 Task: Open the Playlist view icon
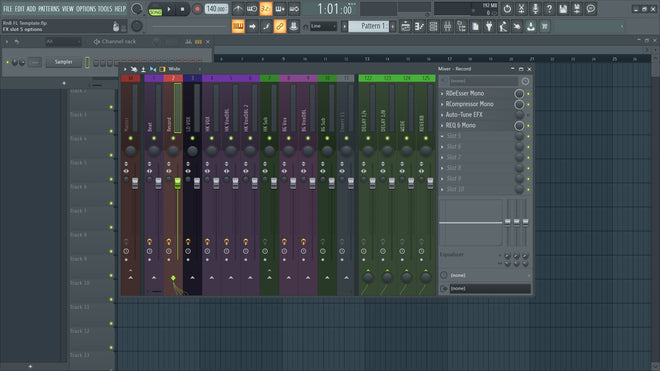pos(405,27)
